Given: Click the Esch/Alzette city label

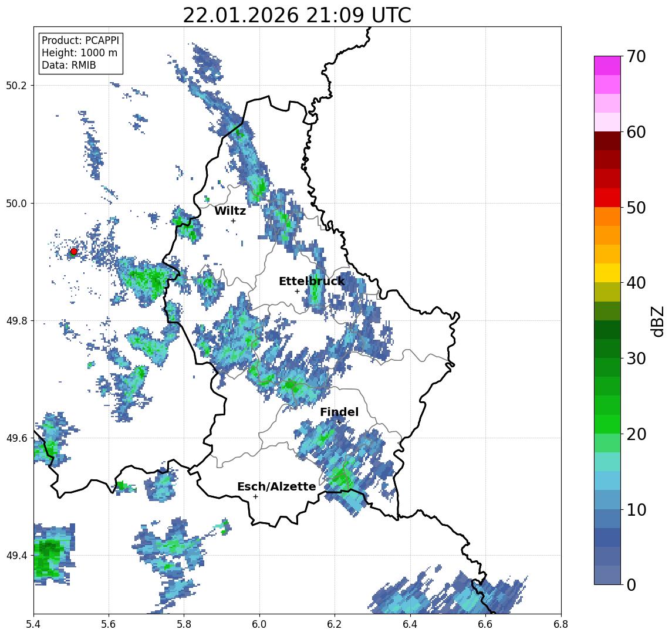Looking at the screenshot, I should pyautogui.click(x=276, y=486).
